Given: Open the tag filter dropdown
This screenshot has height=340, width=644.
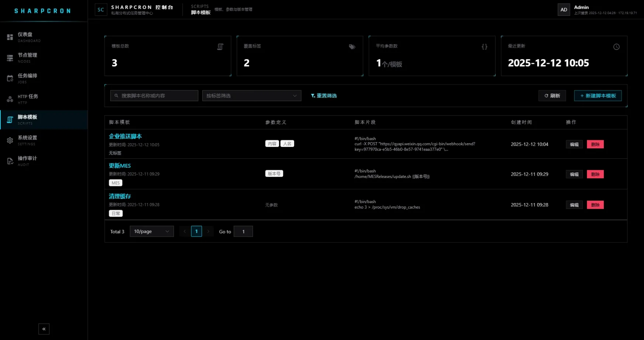Looking at the screenshot, I should pyautogui.click(x=251, y=96).
